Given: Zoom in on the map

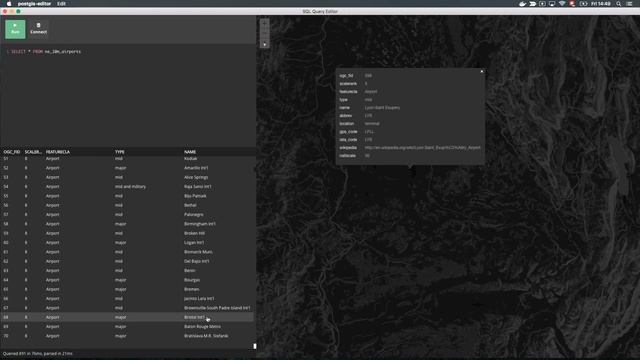Looking at the screenshot, I should [x=264, y=23].
